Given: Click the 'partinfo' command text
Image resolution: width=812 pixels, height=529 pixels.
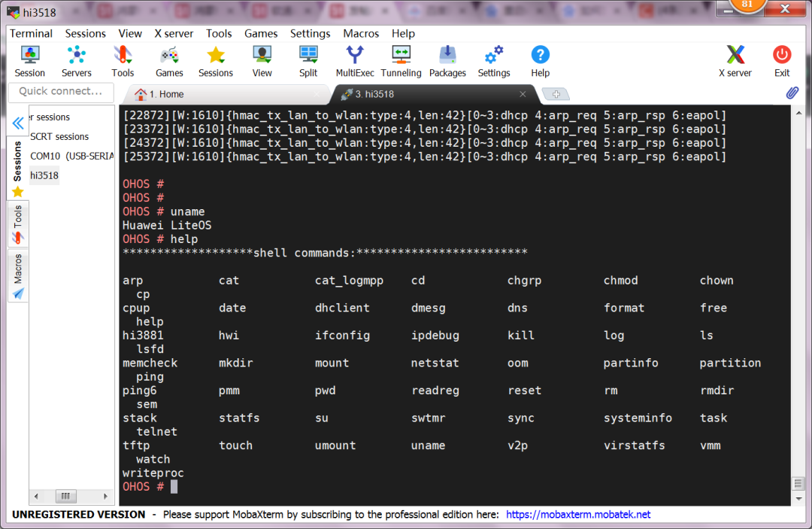Looking at the screenshot, I should pyautogui.click(x=631, y=363).
